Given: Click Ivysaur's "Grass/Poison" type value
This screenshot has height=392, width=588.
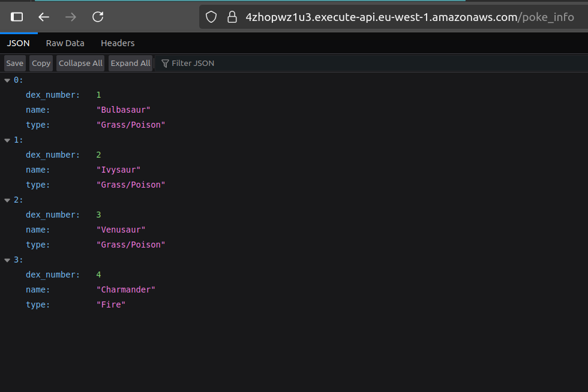Looking at the screenshot, I should (131, 185).
